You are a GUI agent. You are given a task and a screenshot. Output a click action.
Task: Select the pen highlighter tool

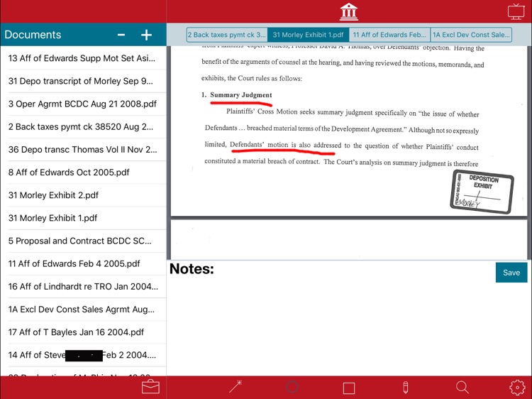click(405, 387)
